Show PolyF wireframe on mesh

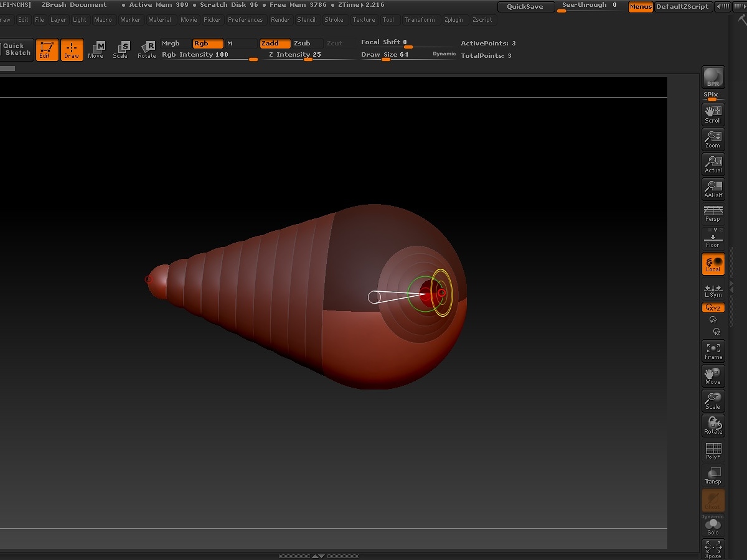pyautogui.click(x=713, y=450)
